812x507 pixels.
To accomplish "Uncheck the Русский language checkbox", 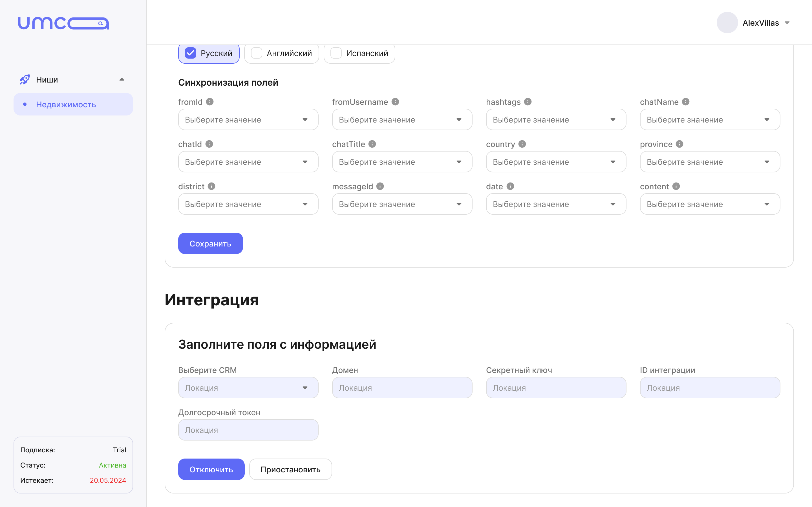I will pyautogui.click(x=191, y=53).
